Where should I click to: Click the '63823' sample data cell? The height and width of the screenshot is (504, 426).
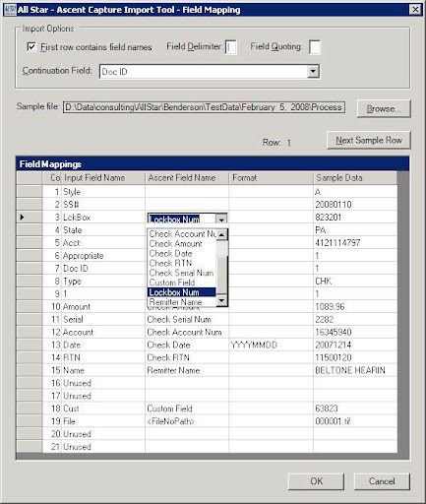pyautogui.click(x=355, y=409)
